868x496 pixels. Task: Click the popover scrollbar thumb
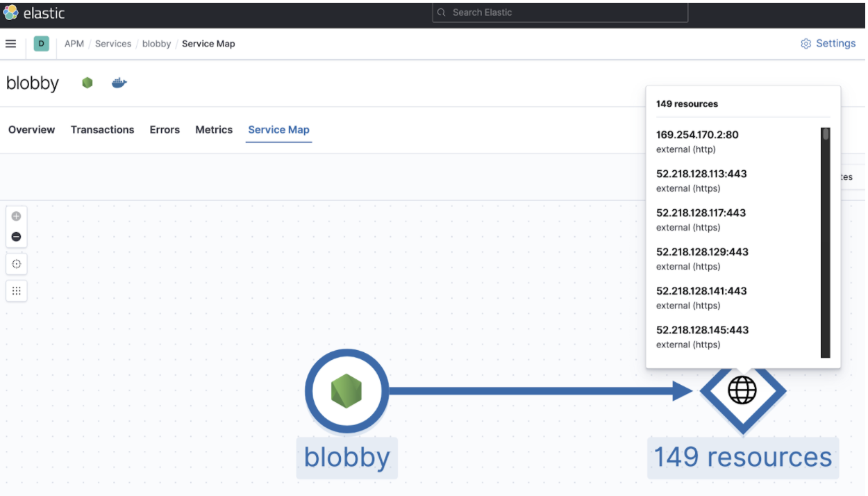826,134
